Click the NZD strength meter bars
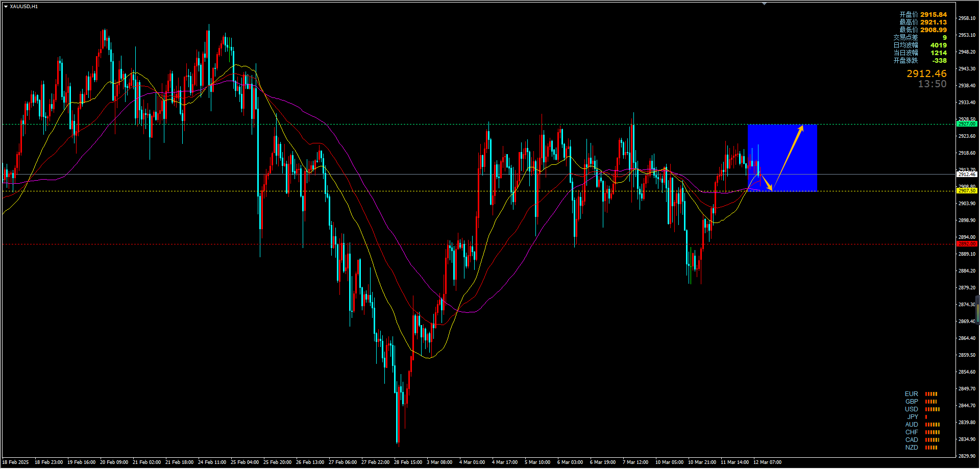 [931, 448]
